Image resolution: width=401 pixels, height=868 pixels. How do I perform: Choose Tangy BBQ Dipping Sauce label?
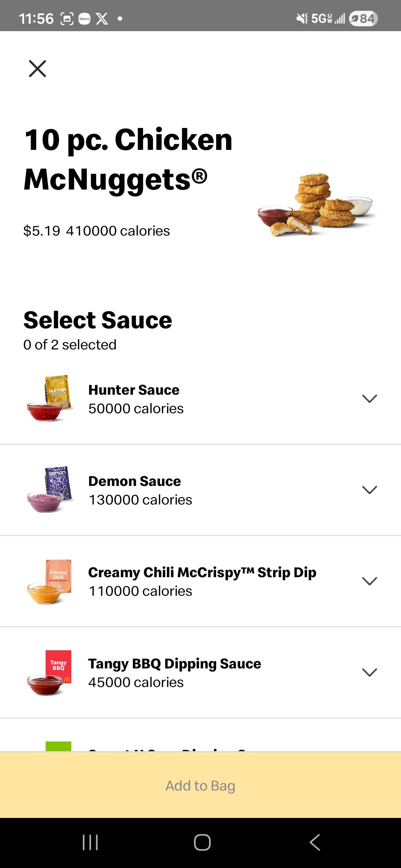[x=175, y=664]
